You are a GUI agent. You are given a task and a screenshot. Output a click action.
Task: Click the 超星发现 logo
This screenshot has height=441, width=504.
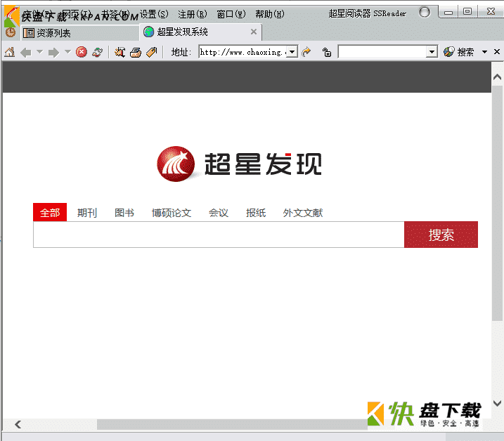click(x=239, y=164)
